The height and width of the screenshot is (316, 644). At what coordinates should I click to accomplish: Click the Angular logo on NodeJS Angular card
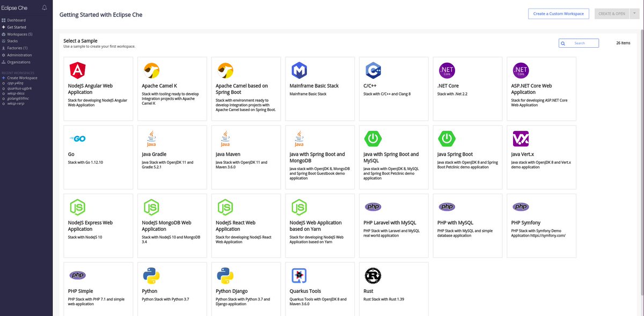pyautogui.click(x=77, y=70)
